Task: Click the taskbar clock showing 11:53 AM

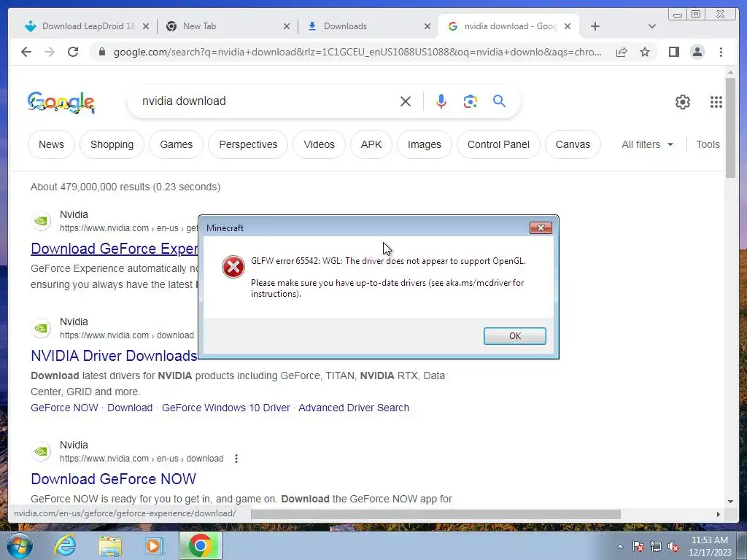Action: pos(709,546)
